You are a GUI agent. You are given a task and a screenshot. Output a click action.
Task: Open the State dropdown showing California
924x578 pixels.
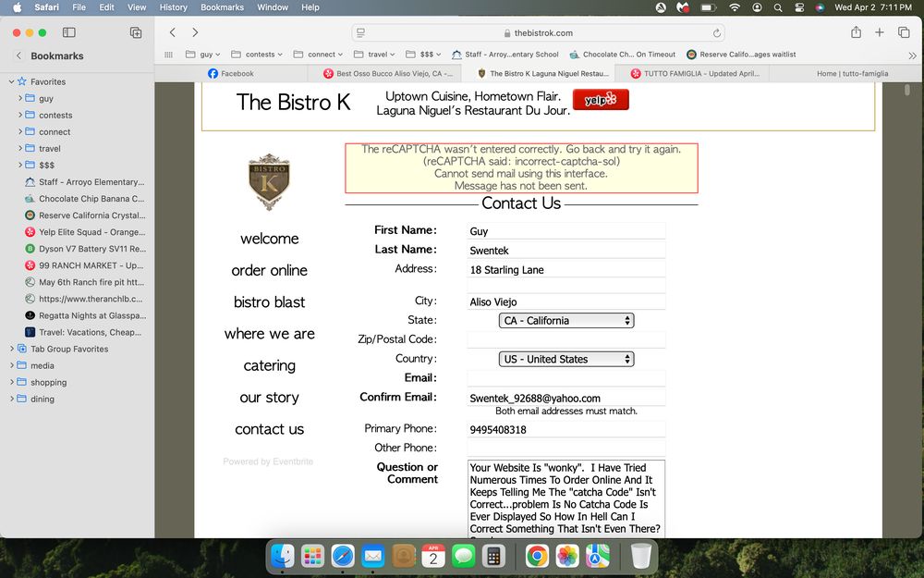566,321
